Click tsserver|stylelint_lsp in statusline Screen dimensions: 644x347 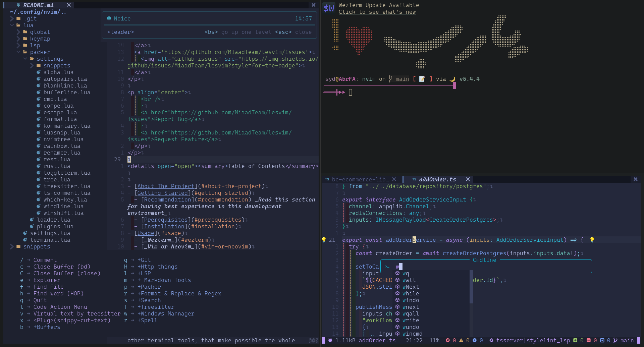[x=533, y=340]
